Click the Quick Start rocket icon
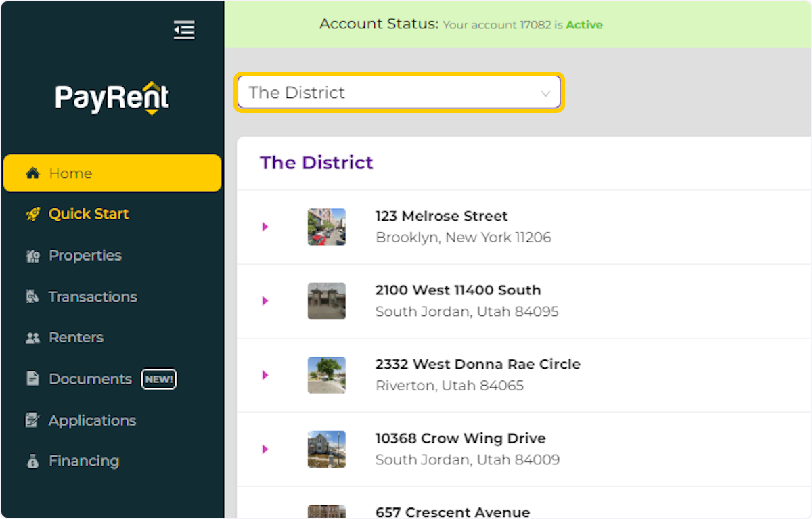Image resolution: width=812 pixels, height=519 pixels. coord(32,215)
